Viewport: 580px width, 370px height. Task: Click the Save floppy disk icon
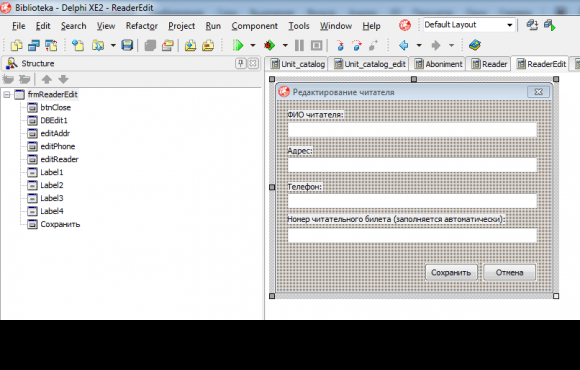[127, 46]
